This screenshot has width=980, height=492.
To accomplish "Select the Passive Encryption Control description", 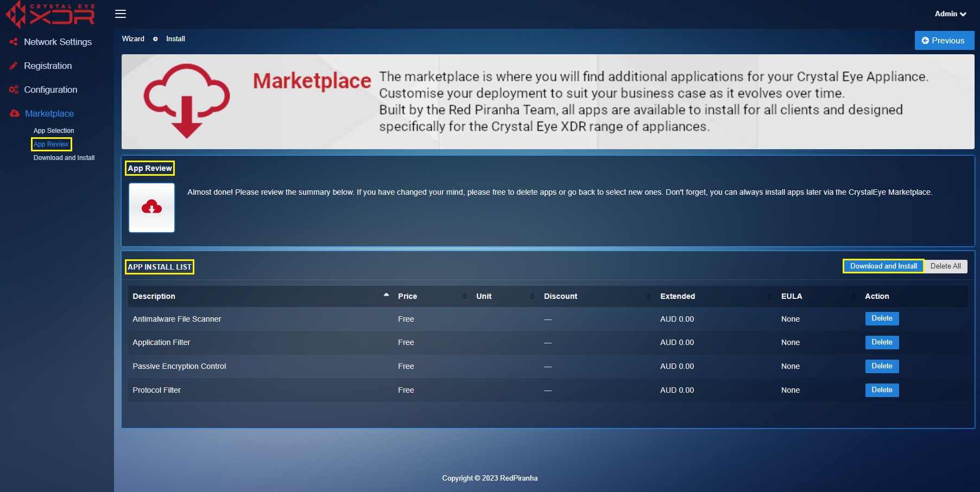I will pos(179,366).
